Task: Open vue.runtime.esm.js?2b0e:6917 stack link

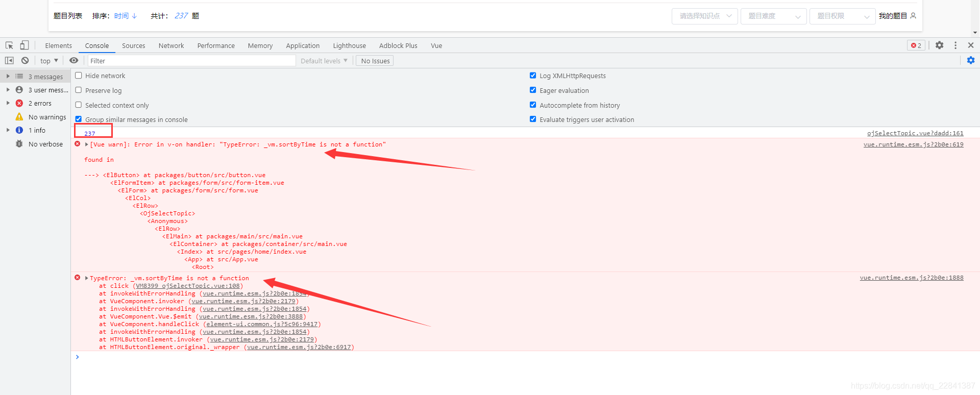Action: click(299, 347)
